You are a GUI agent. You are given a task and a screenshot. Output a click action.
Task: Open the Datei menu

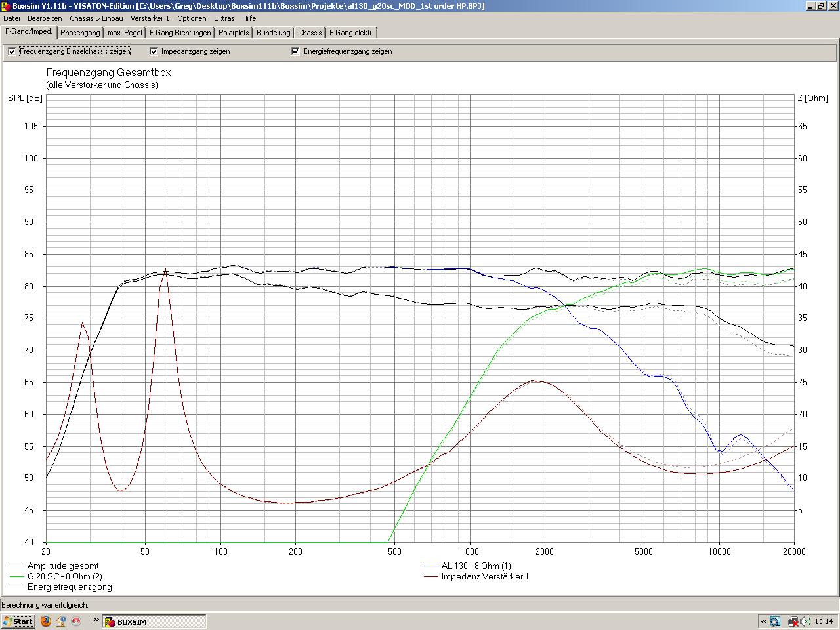tap(12, 18)
